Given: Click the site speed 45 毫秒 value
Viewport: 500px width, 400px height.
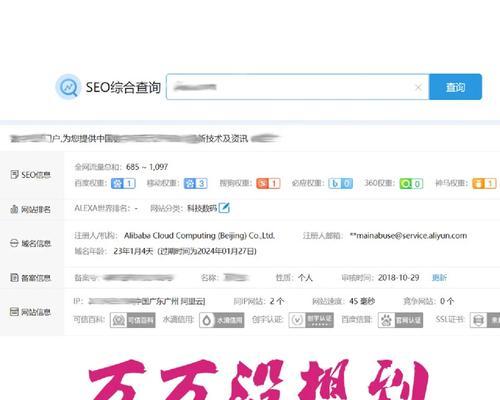Looking at the screenshot, I should point(362,301).
